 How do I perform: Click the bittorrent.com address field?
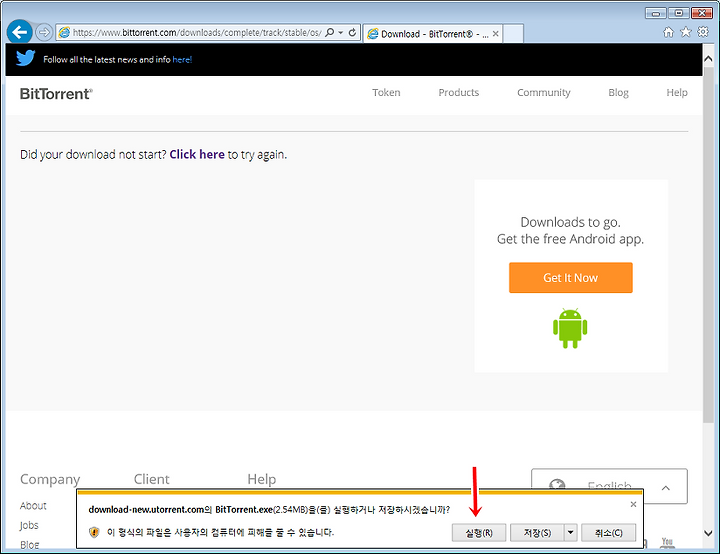[197, 33]
